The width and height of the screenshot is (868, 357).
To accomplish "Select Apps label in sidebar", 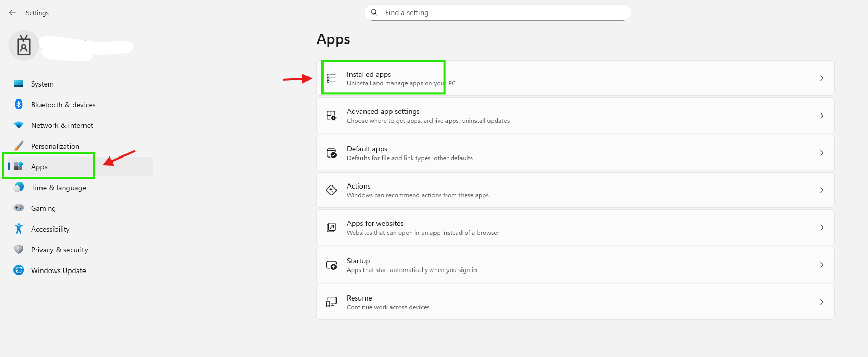I will (39, 167).
